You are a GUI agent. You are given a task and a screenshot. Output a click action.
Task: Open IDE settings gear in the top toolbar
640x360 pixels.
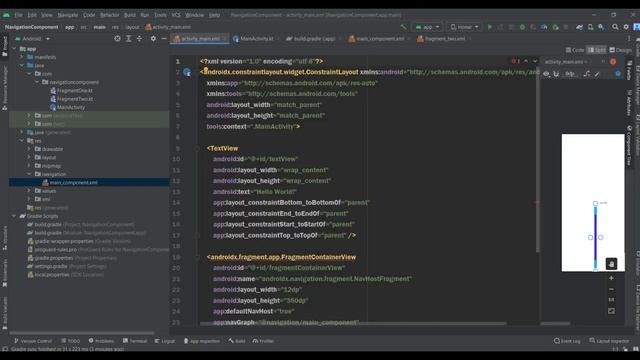[x=626, y=27]
